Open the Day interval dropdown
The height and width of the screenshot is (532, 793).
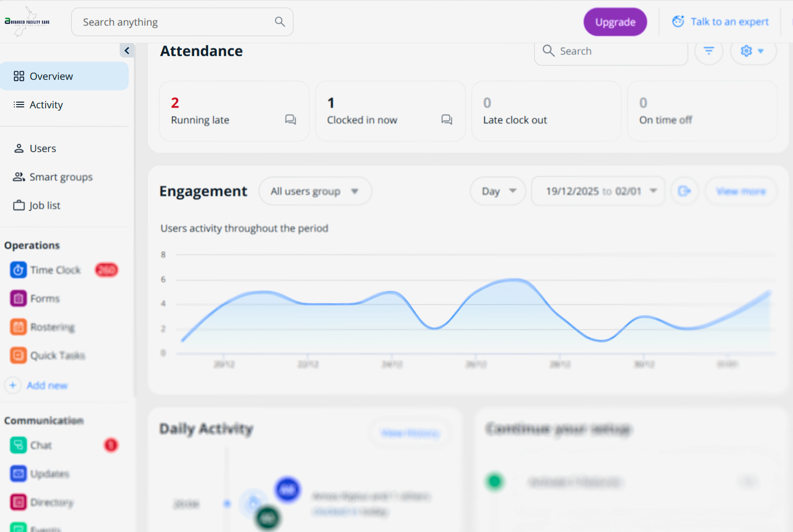(x=498, y=191)
